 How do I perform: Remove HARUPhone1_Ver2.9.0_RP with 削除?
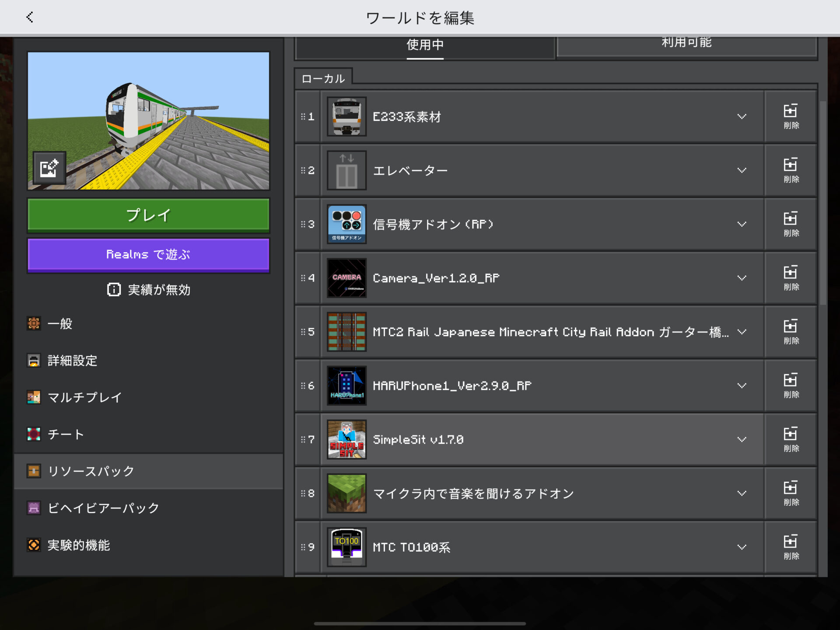pos(791,386)
